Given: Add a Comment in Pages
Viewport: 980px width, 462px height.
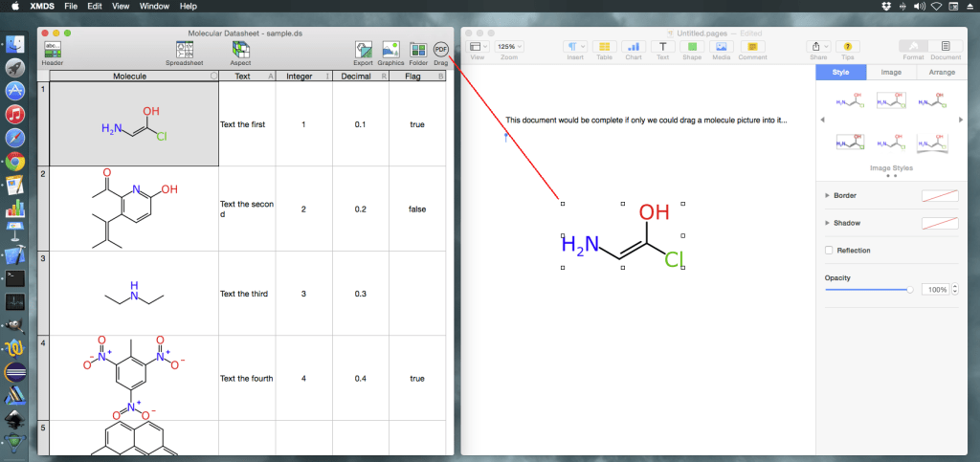Looking at the screenshot, I should (x=752, y=46).
